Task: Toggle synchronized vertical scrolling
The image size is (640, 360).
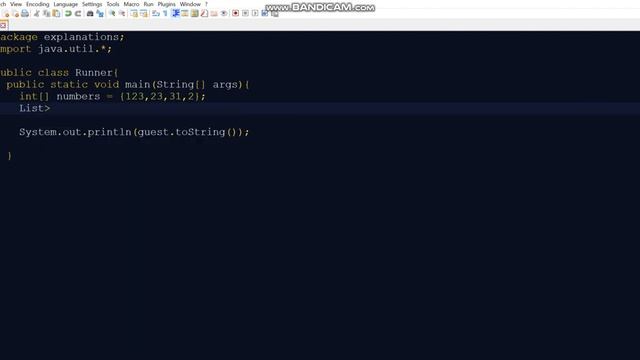Action: coord(134,13)
